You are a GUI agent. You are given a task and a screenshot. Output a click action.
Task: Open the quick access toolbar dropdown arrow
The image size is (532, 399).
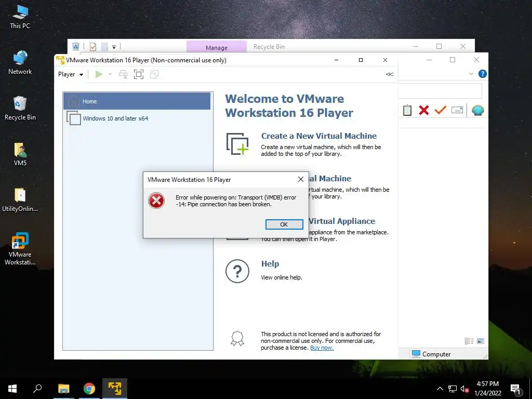[x=114, y=47]
